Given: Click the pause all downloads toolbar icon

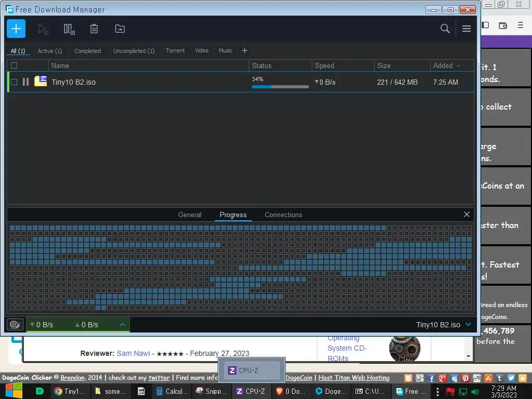Looking at the screenshot, I should [x=69, y=29].
